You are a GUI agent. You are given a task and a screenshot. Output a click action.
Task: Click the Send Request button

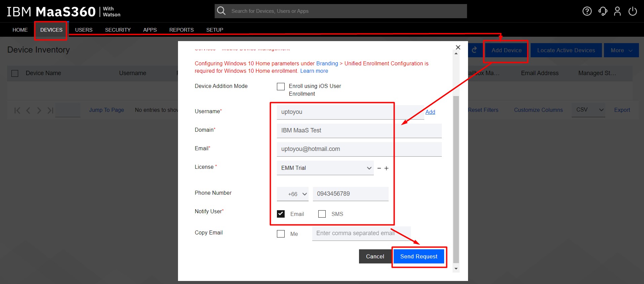419,256
